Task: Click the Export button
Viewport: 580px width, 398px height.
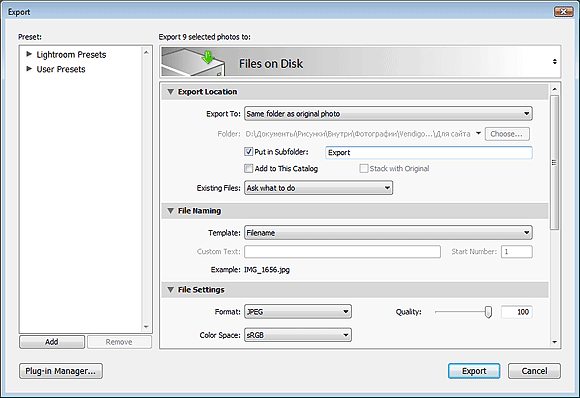Action: (x=474, y=371)
